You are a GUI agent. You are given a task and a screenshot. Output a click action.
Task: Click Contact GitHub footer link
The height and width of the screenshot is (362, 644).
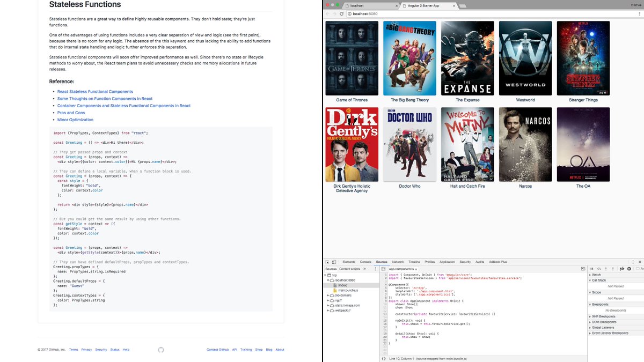click(217, 350)
